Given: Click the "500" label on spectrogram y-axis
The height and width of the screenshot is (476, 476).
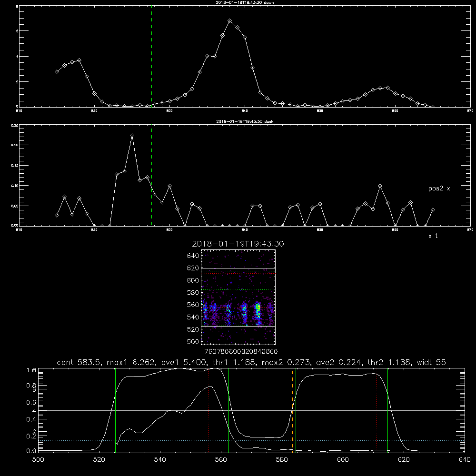Looking at the screenshot, I should point(193,341).
